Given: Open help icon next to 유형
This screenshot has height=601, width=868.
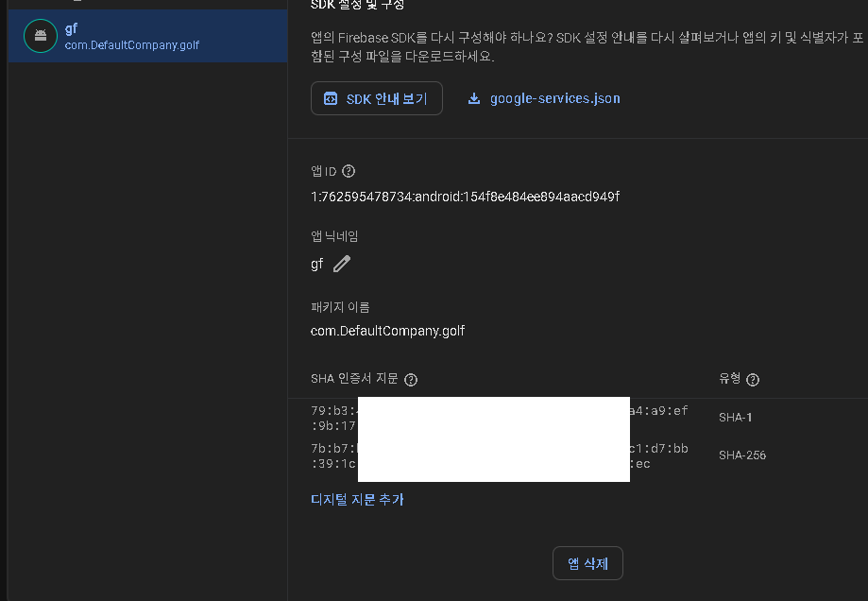Looking at the screenshot, I should point(753,380).
